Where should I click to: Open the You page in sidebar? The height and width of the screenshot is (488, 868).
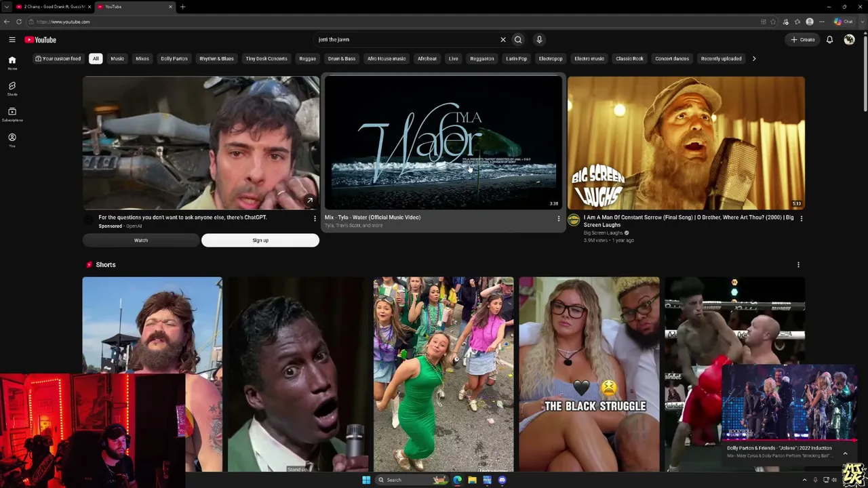click(12, 140)
